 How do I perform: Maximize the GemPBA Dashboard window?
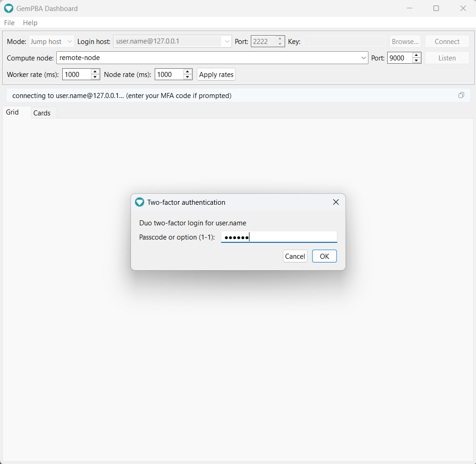pos(436,8)
